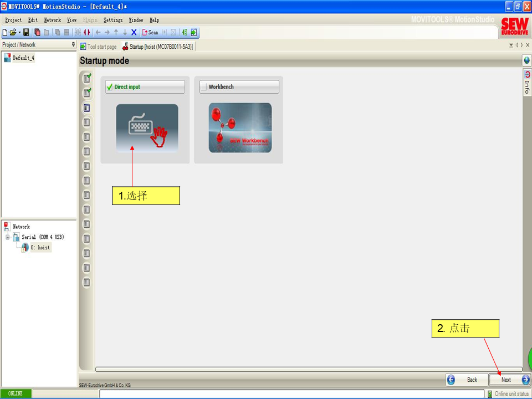Open the dropdown arrow beside Open folder icon
532x399 pixels.
(x=19, y=33)
